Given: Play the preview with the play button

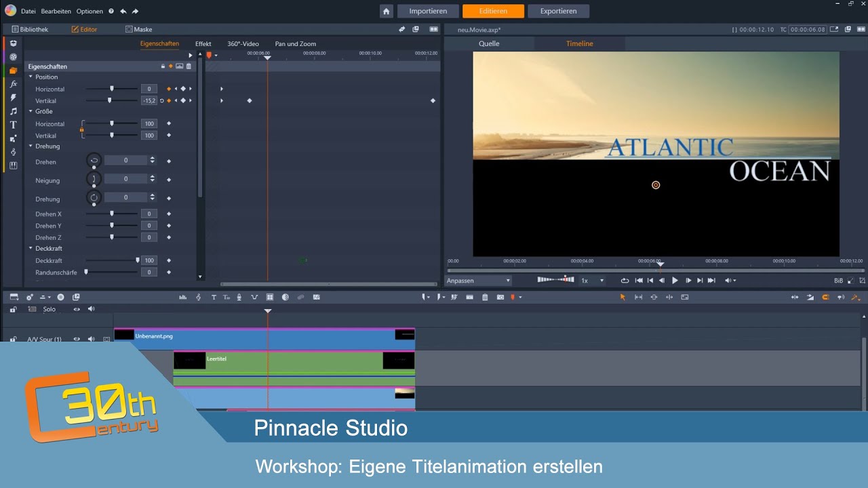Looking at the screenshot, I should click(x=675, y=281).
